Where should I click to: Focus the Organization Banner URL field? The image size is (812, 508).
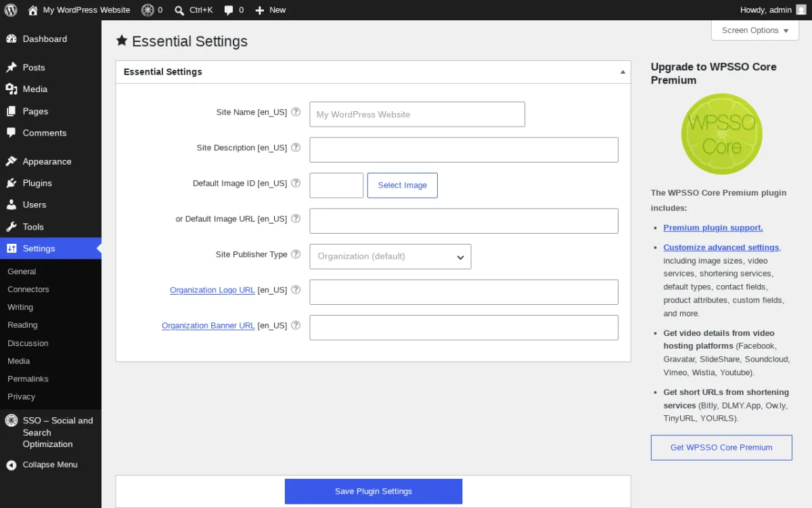(464, 328)
